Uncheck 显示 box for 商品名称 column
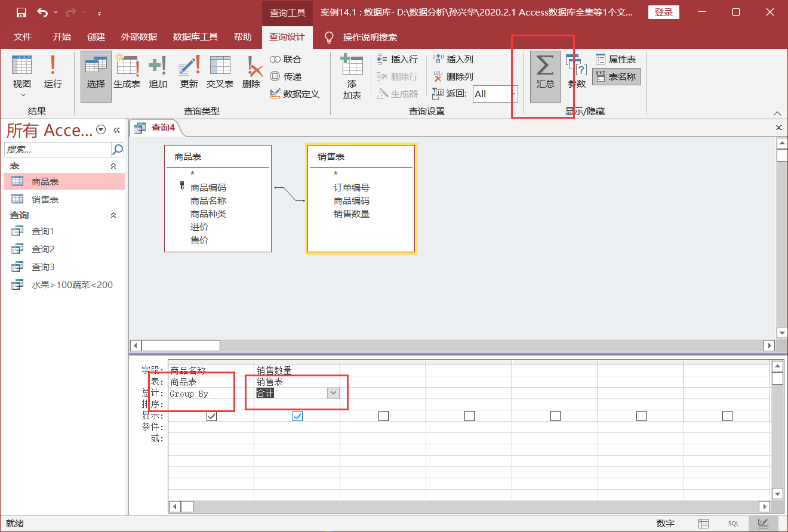The height and width of the screenshot is (532, 788). tap(211, 416)
